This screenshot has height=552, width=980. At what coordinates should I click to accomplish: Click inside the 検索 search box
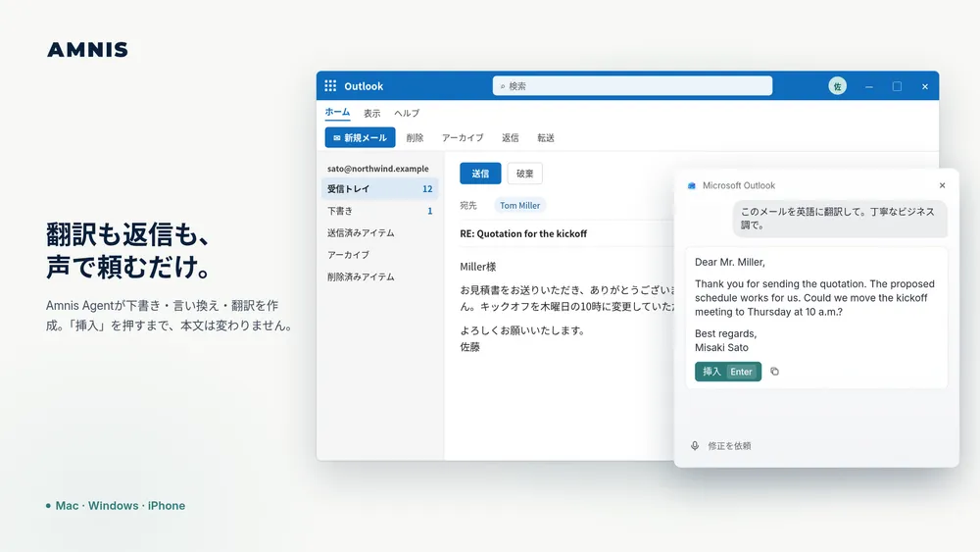coord(632,85)
